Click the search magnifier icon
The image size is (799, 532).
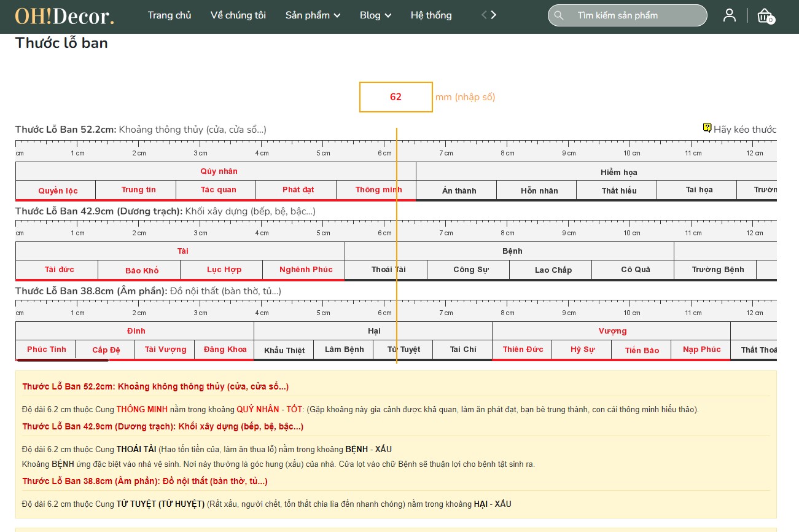558,15
